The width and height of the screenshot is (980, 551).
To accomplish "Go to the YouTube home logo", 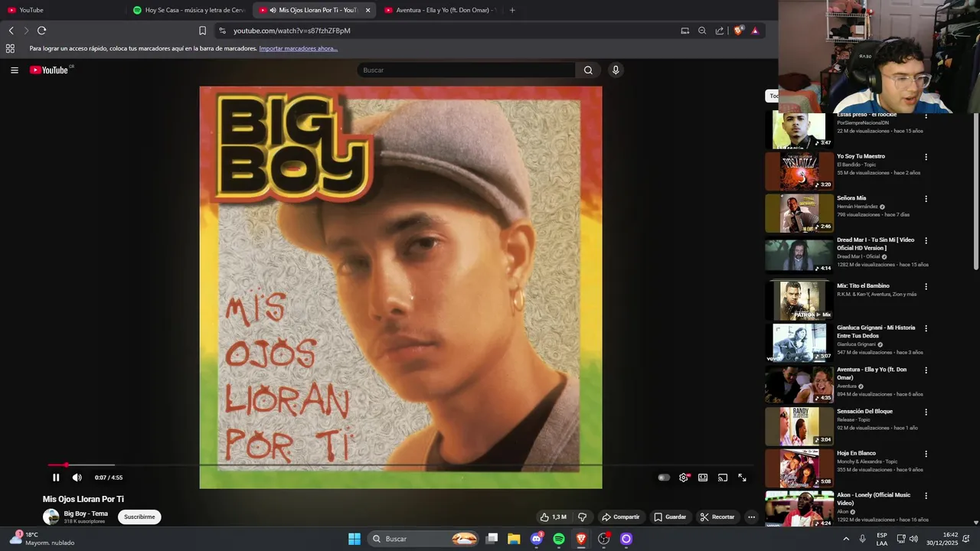I will pos(51,70).
